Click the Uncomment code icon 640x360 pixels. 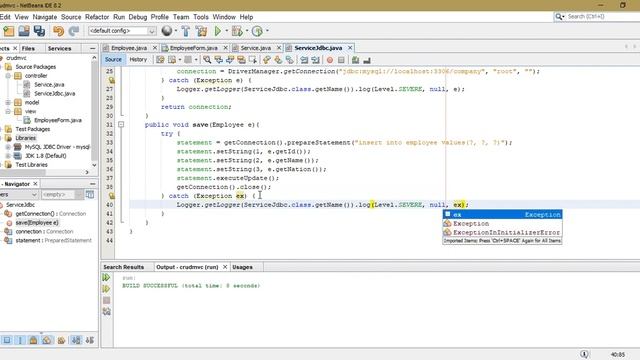tap(367, 60)
